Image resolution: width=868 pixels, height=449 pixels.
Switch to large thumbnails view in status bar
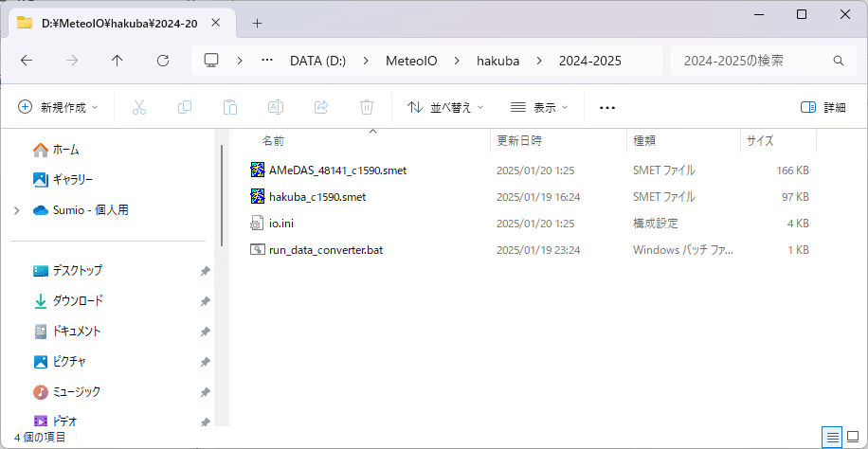pos(853,438)
